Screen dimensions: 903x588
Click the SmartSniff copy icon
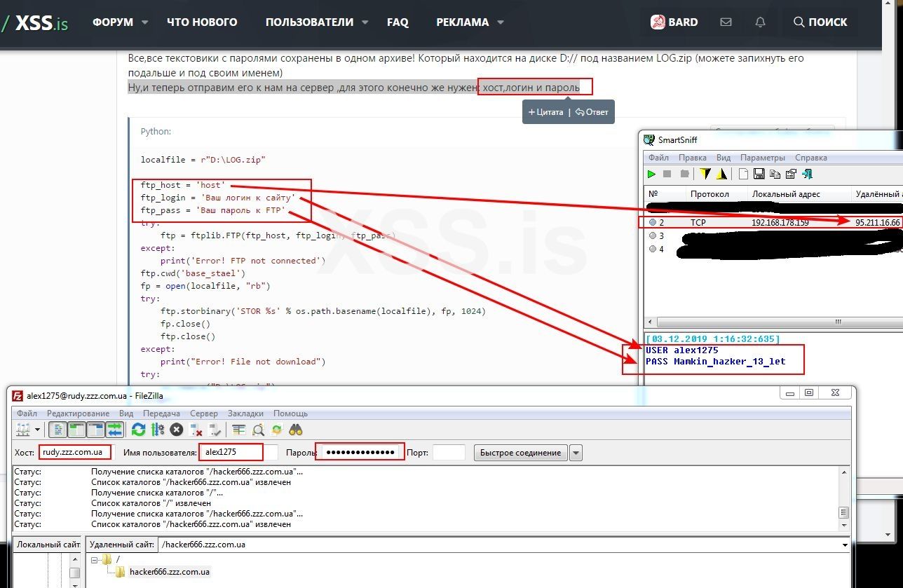click(775, 174)
